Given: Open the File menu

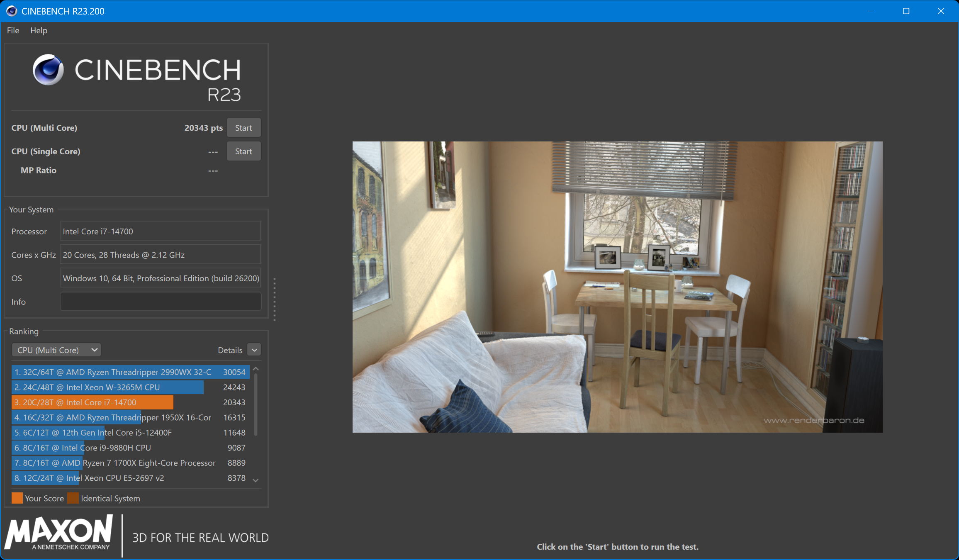Looking at the screenshot, I should click(x=13, y=30).
